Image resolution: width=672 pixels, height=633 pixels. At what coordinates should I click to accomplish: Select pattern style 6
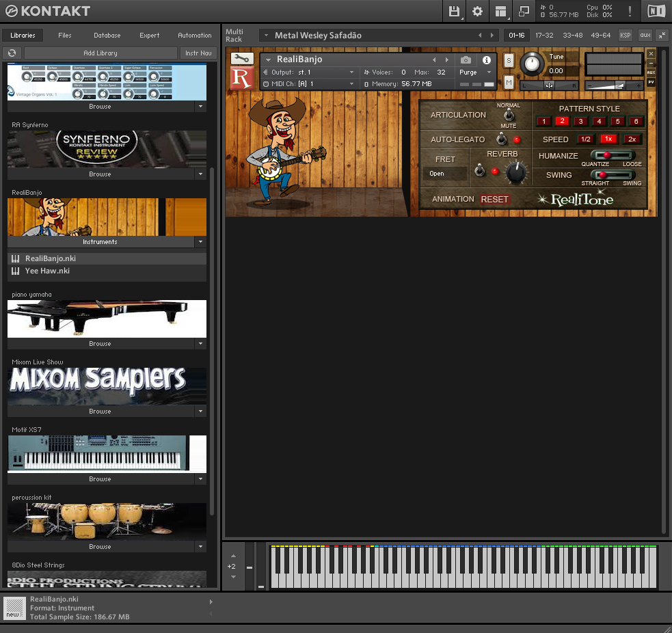tap(636, 121)
